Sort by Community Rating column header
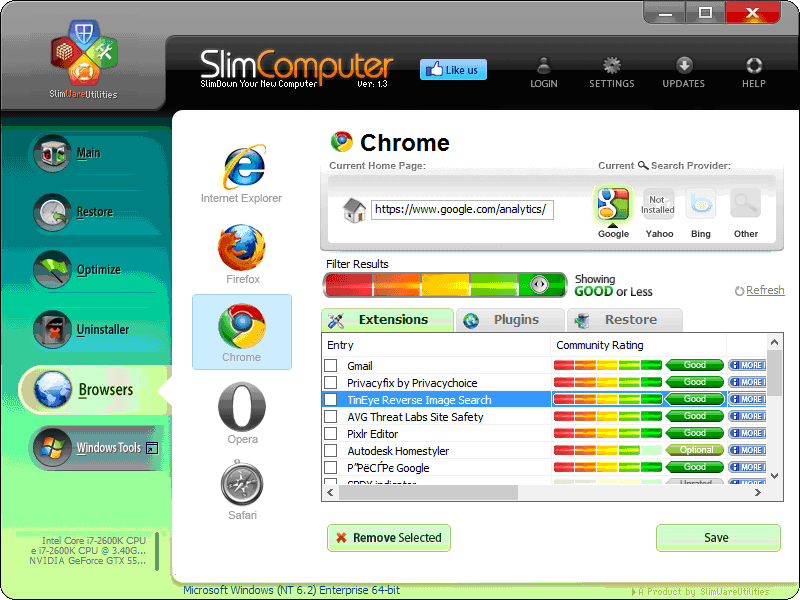800x600 pixels. tap(639, 345)
